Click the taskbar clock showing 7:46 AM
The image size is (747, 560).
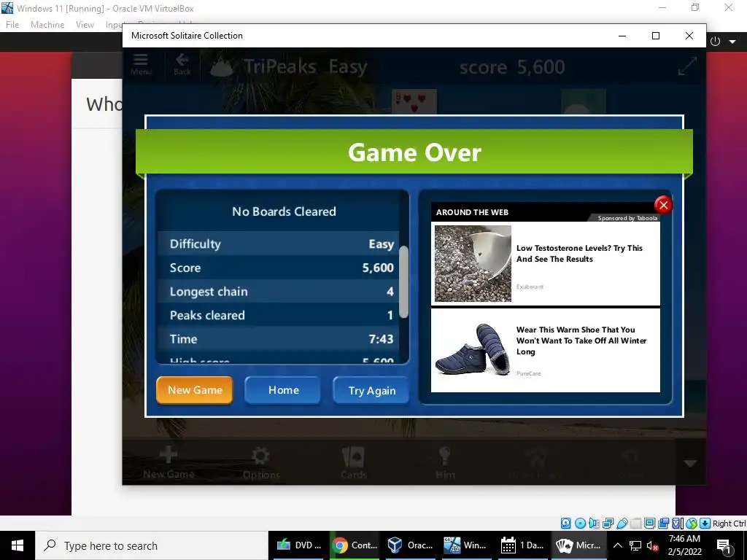click(x=684, y=545)
